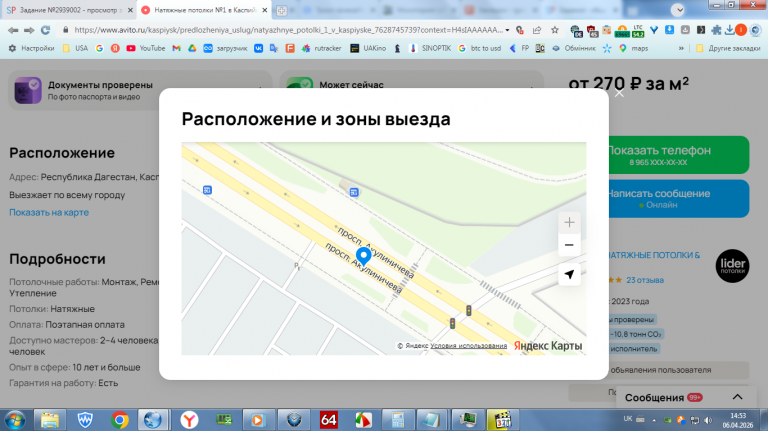Open Google Chrome from taskbar
The width and height of the screenshot is (768, 431).
120,420
